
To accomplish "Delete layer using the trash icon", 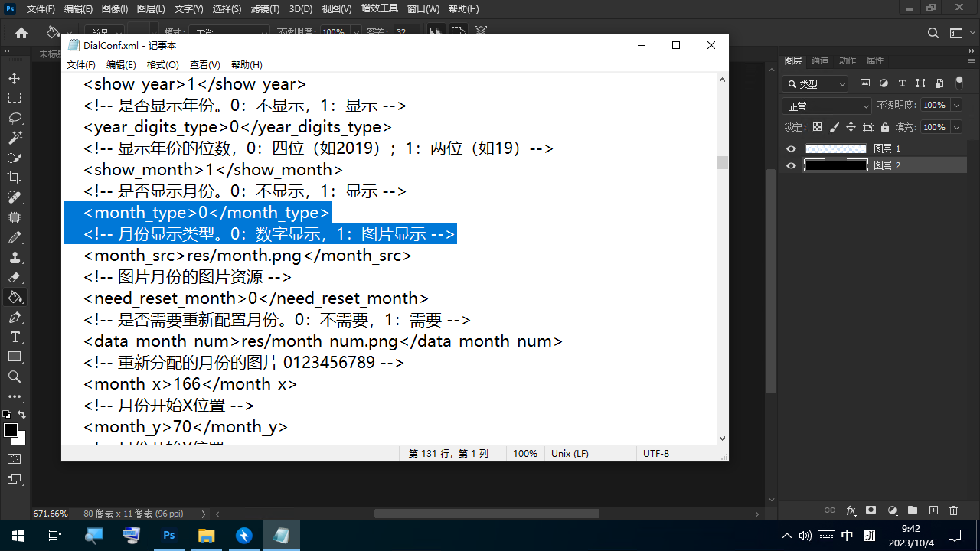I will click(953, 510).
